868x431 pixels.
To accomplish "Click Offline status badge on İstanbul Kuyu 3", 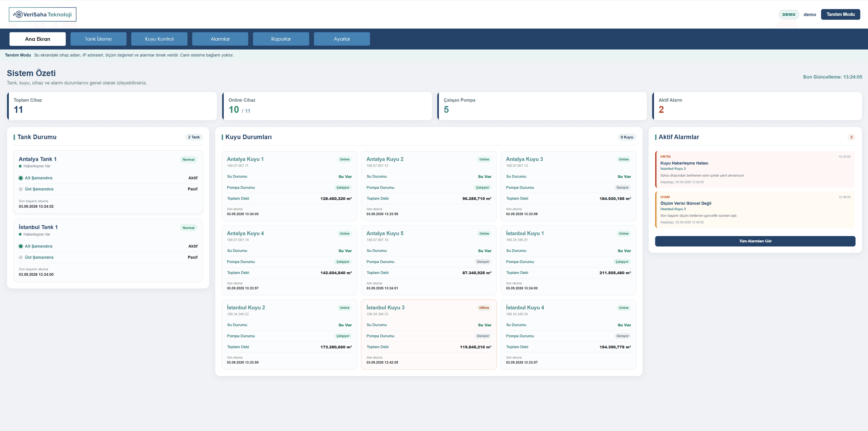I will [484, 308].
